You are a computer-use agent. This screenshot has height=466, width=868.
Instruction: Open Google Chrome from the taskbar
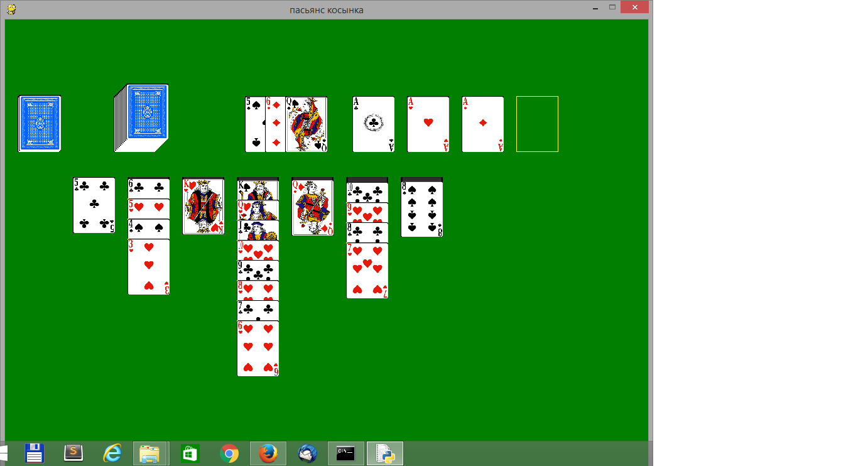229,453
